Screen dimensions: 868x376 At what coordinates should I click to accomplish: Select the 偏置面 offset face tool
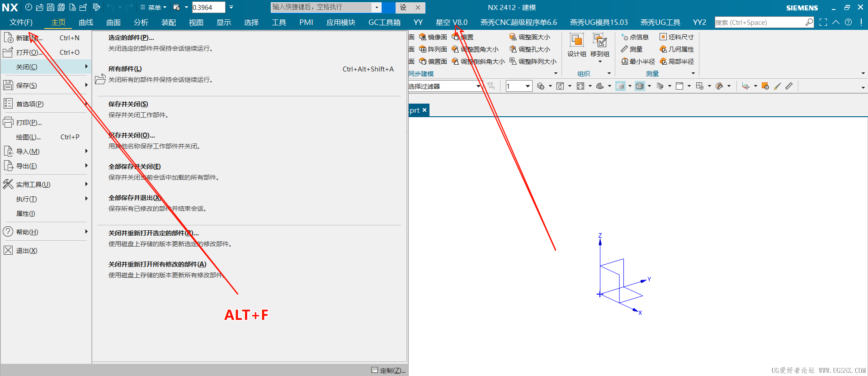(x=433, y=62)
